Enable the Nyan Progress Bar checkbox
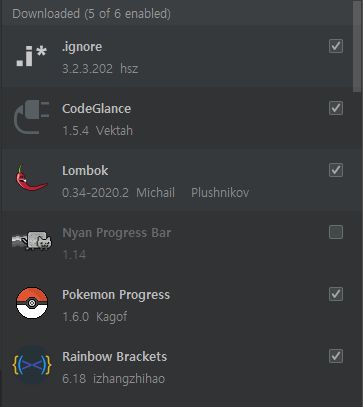The height and width of the screenshot is (407, 363). point(336,232)
